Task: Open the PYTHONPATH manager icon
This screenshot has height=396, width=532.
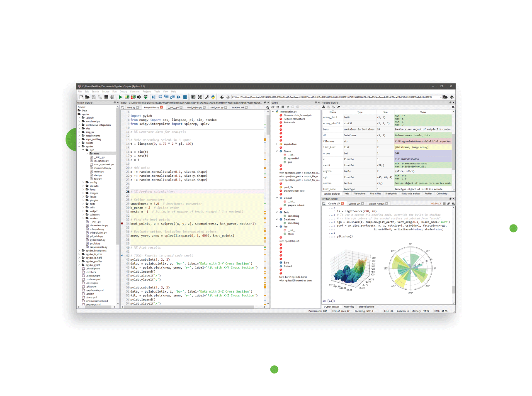Action: (x=213, y=97)
